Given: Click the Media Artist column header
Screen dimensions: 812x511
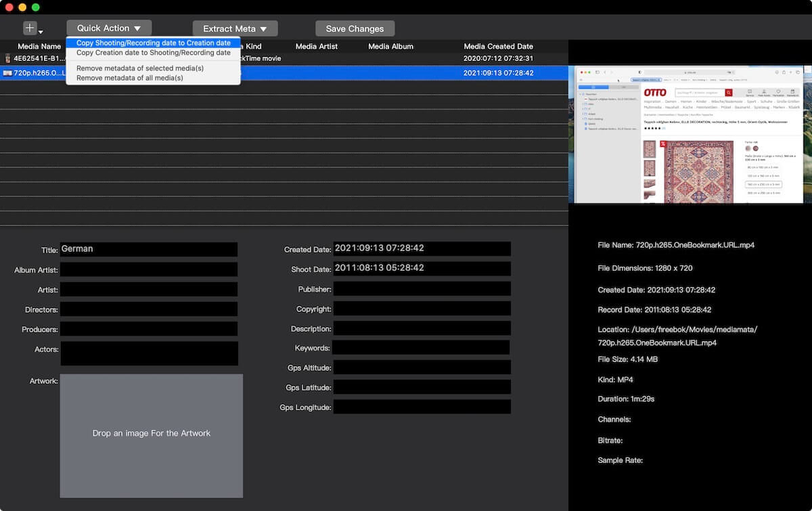Looking at the screenshot, I should pyautogui.click(x=317, y=47).
